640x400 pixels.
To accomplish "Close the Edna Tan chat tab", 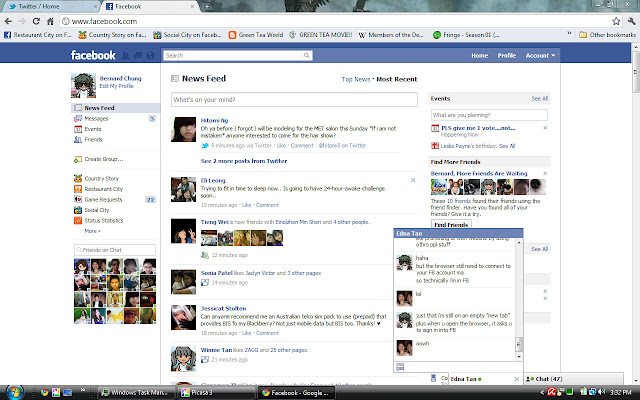I will [x=516, y=379].
